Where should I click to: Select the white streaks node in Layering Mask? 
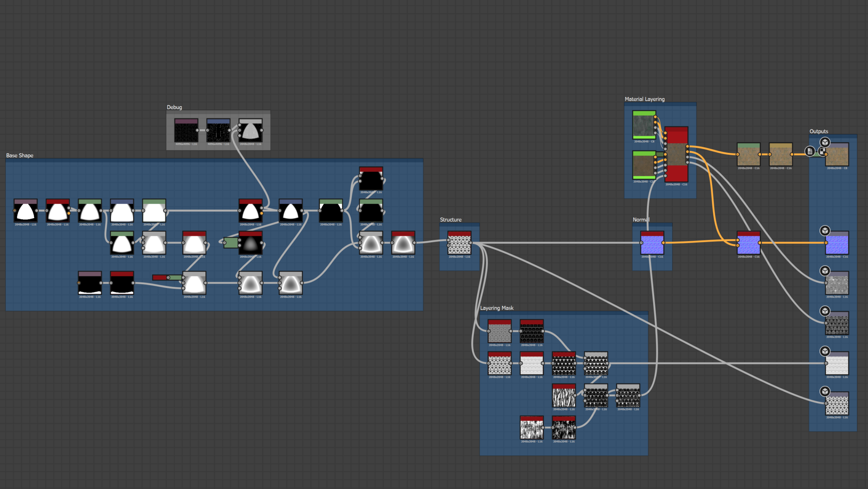point(564,397)
